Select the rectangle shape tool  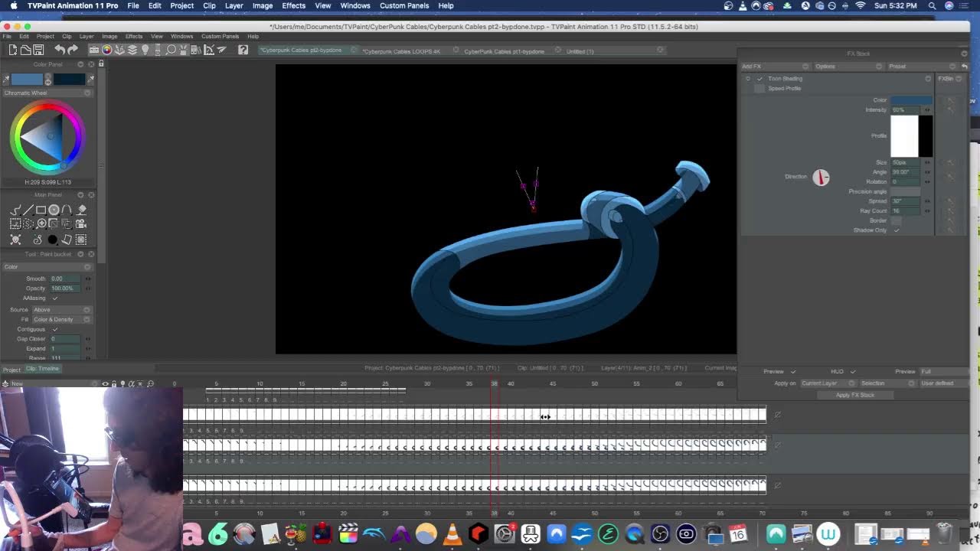[41, 210]
